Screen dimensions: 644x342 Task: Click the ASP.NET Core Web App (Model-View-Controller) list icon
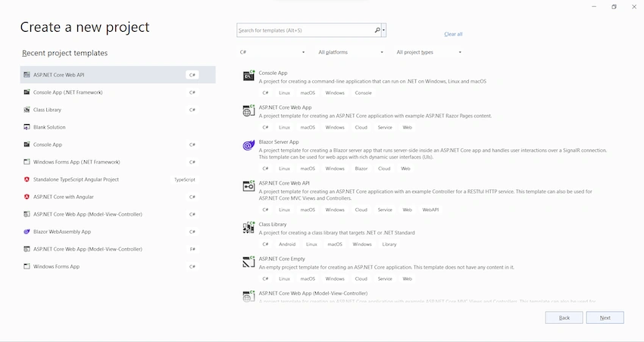[249, 296]
